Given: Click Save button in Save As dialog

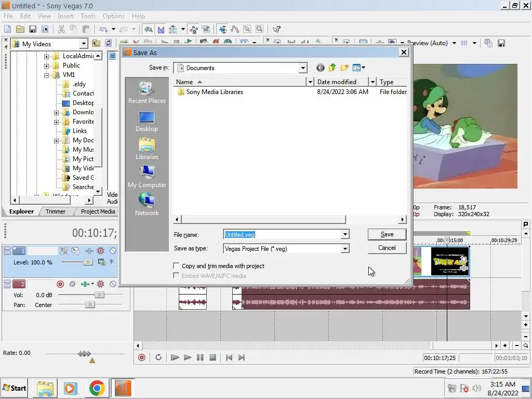Looking at the screenshot, I should coord(387,234).
